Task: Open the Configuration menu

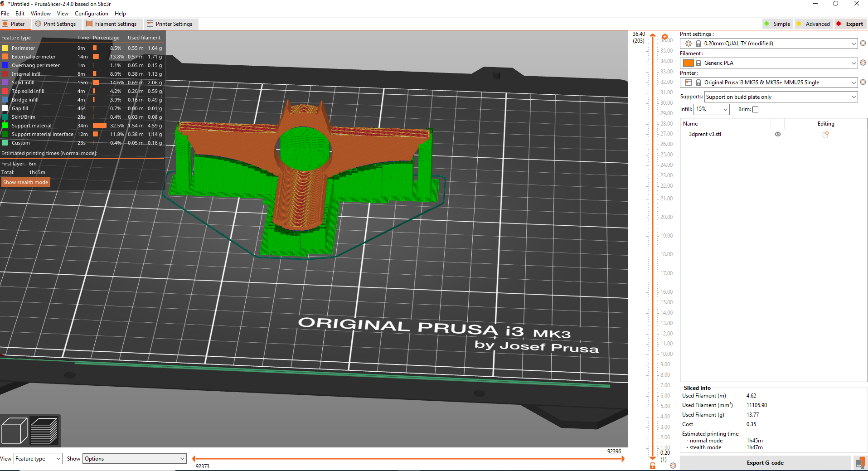Action: (x=91, y=14)
